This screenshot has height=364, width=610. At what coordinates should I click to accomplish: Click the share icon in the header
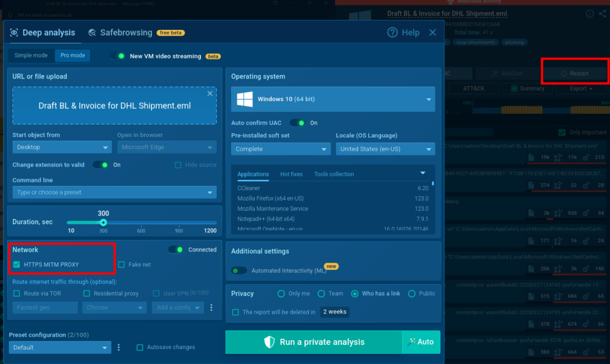tap(602, 14)
